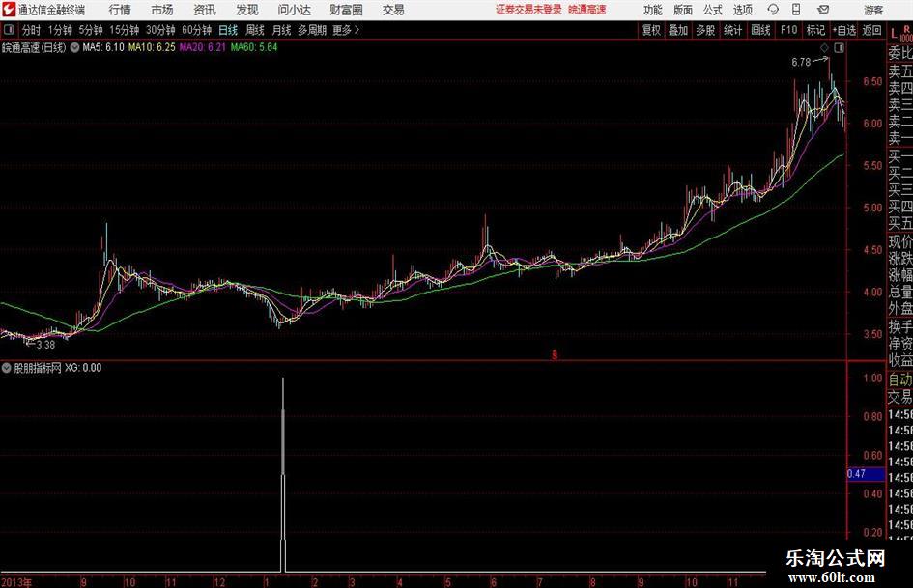Open the 行情 menu
Image resolution: width=913 pixels, height=588 pixels.
tap(120, 10)
